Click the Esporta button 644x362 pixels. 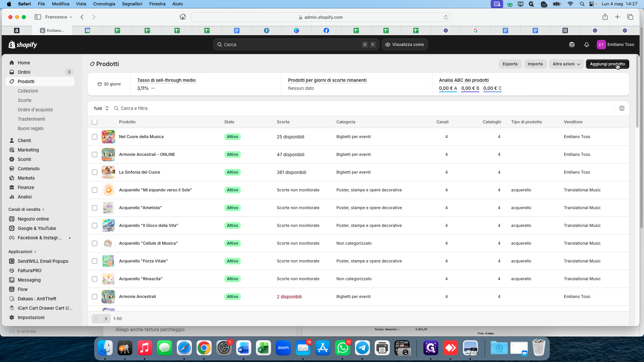[x=510, y=64]
